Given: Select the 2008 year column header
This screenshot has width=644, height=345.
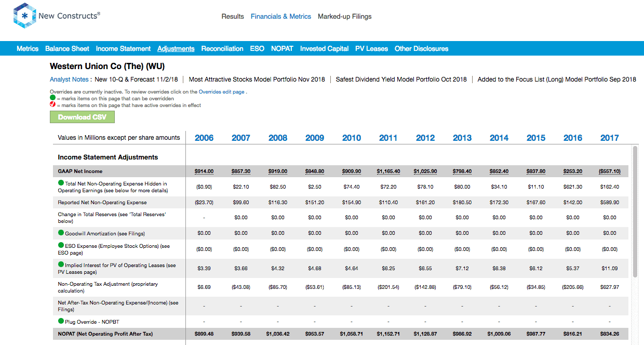Looking at the screenshot, I should pyautogui.click(x=278, y=138).
